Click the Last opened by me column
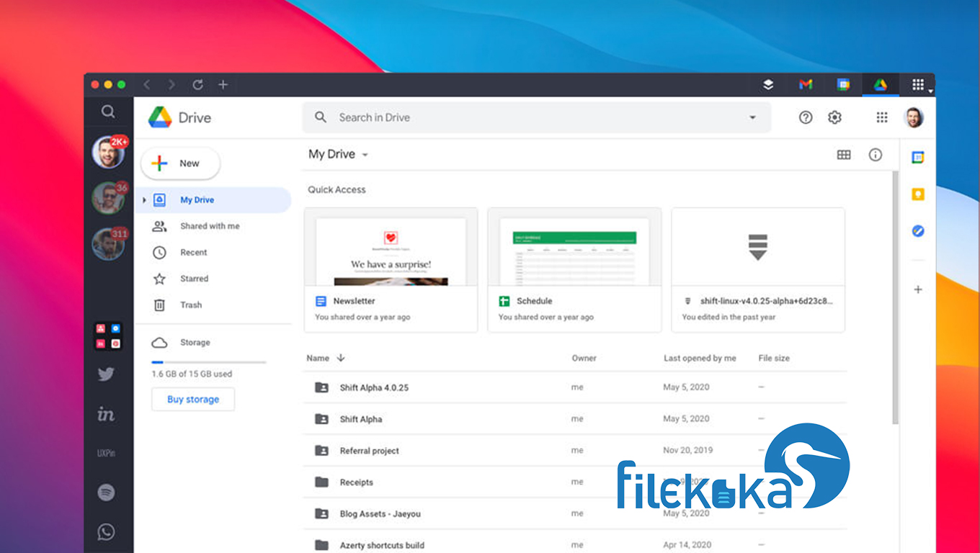Image resolution: width=980 pixels, height=553 pixels. click(x=700, y=358)
